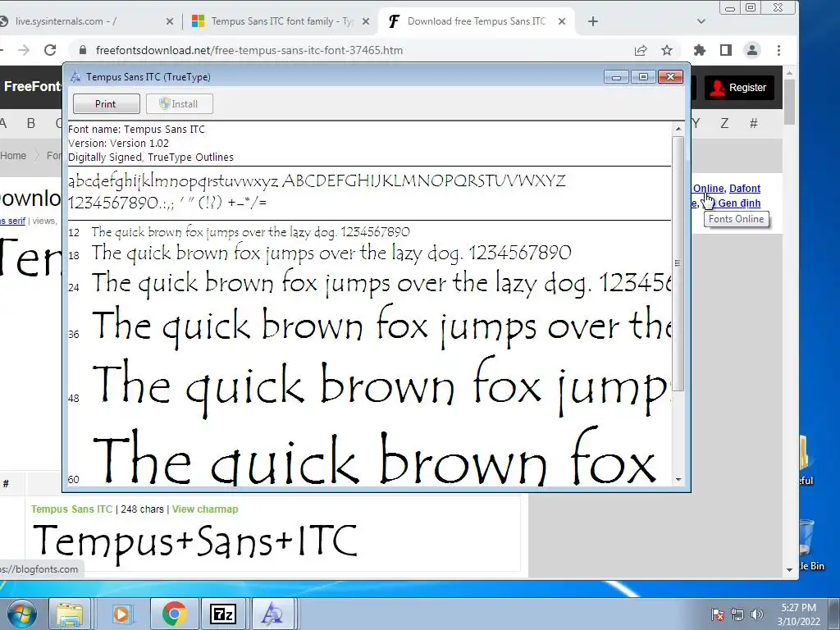The width and height of the screenshot is (840, 630).
Task: Go forward in browser history
Action: pyautogui.click(x=24, y=50)
